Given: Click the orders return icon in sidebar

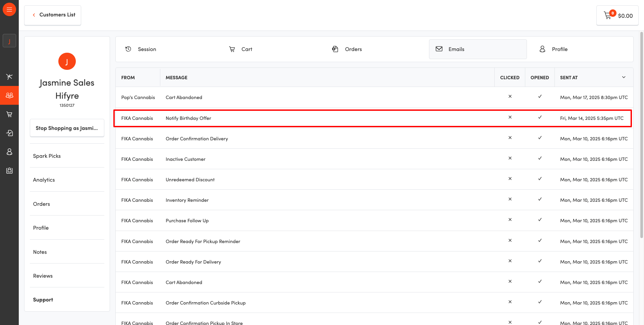Looking at the screenshot, I should [x=9, y=133].
